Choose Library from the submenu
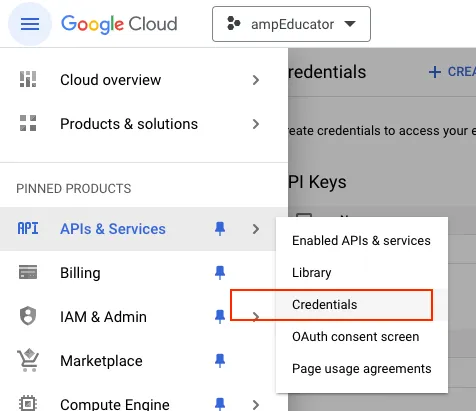 pos(362,272)
